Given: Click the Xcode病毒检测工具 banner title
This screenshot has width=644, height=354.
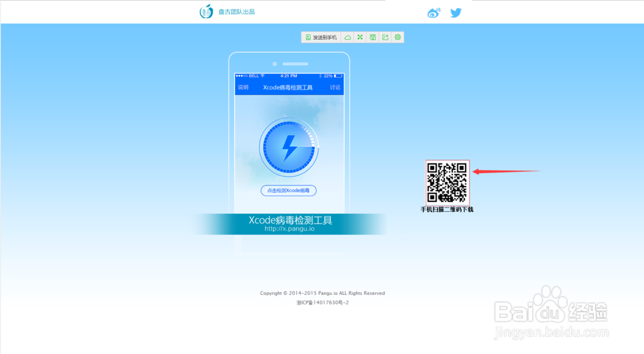Looking at the screenshot, I should [290, 220].
